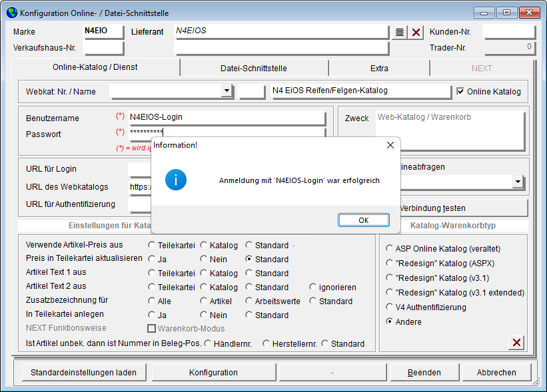Screen dimensions: 547x392
Task: Expand the dropdown above Verbindung testen
Action: pos(518,181)
